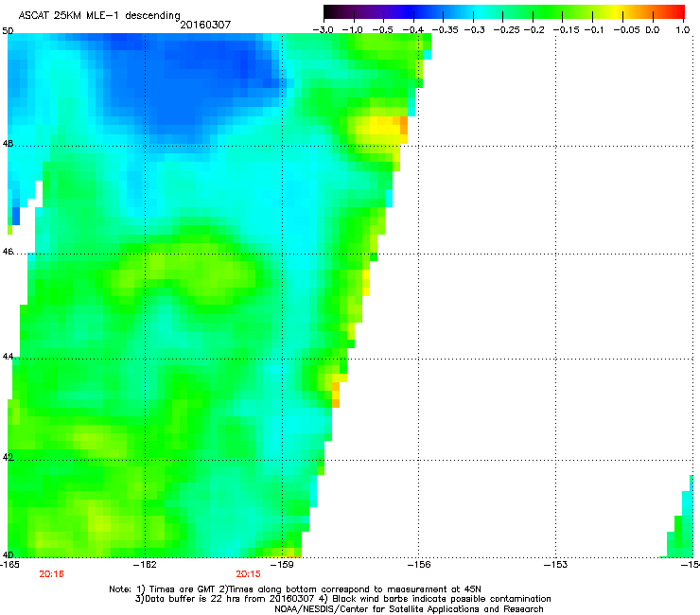Click the red time stamp '20:16'

tap(51, 574)
